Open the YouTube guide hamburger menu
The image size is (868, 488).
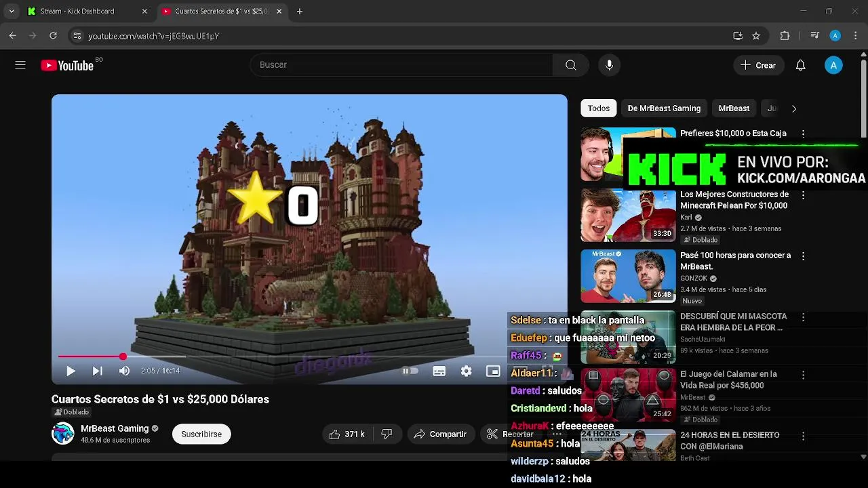pyautogui.click(x=20, y=65)
